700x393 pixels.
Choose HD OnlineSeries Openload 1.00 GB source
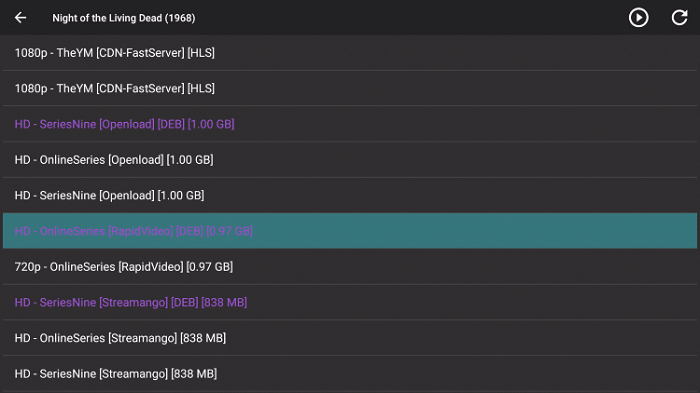[350, 160]
